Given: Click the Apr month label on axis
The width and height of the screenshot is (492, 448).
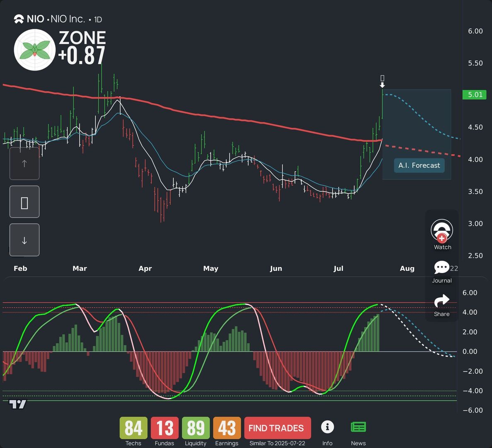Looking at the screenshot, I should pos(145,268).
